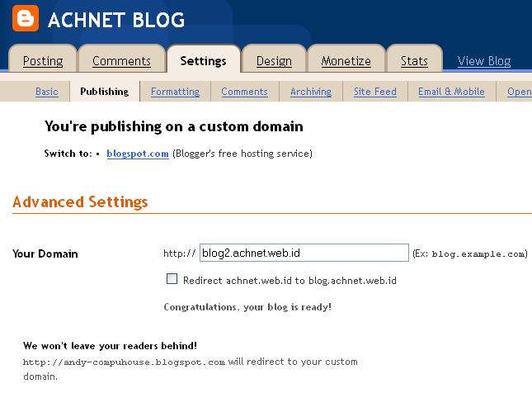
Task: Click the 'You're publishing on a custom domain' heading
Action: [174, 126]
